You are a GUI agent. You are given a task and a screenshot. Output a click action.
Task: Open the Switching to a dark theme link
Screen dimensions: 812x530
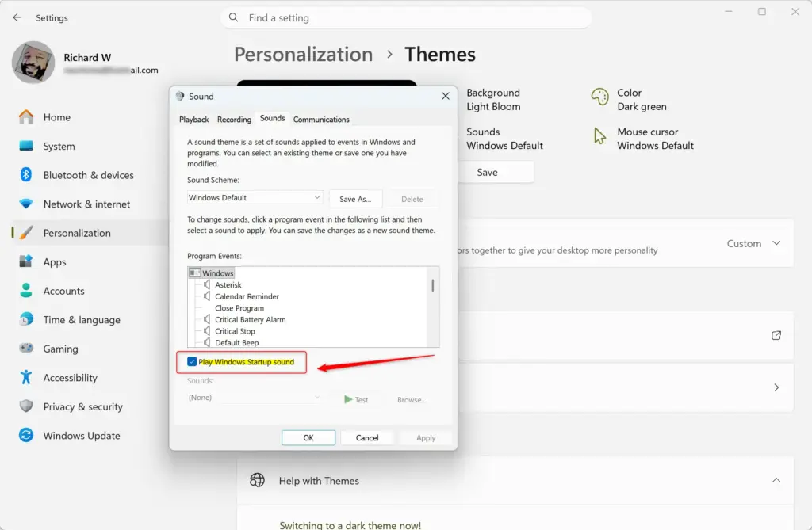350,524
